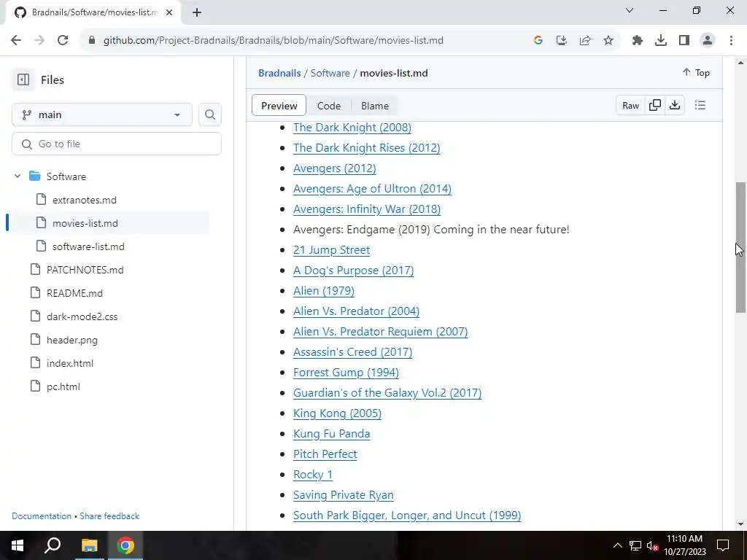
Task: Click the browser forward arrow
Action: (39, 41)
